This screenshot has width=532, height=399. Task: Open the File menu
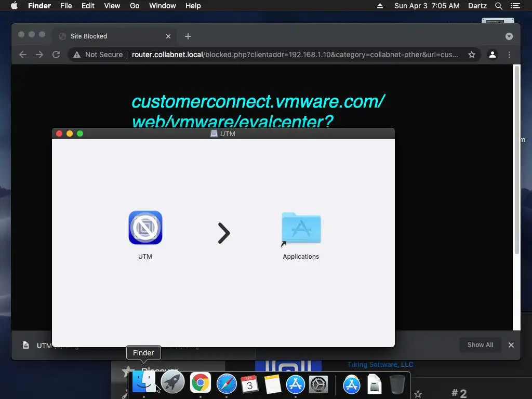point(66,6)
